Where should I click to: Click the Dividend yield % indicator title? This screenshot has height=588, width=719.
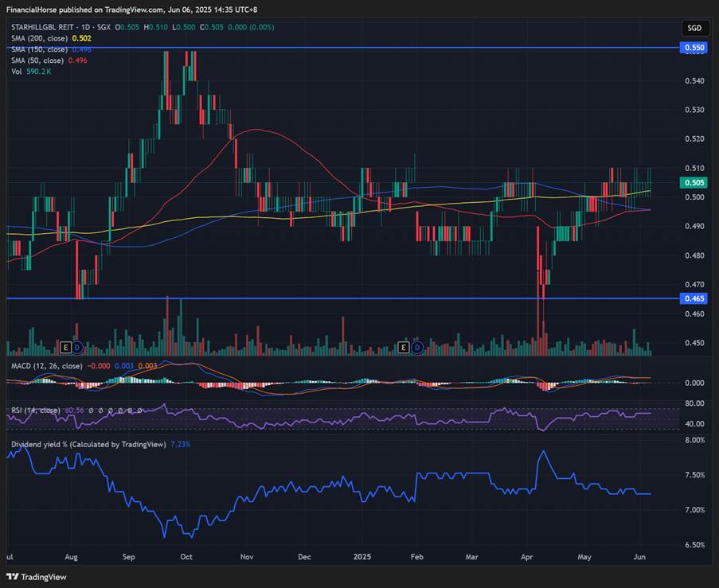click(x=88, y=444)
